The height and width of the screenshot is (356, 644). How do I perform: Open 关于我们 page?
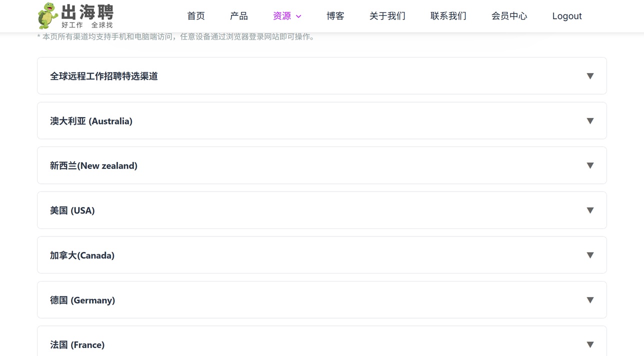coord(387,16)
